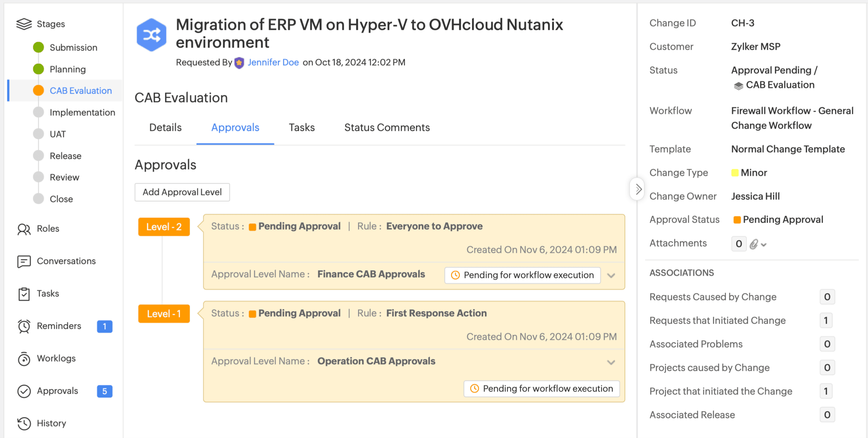Switch to the Status Comments tab
This screenshot has height=438, width=868.
(x=387, y=128)
